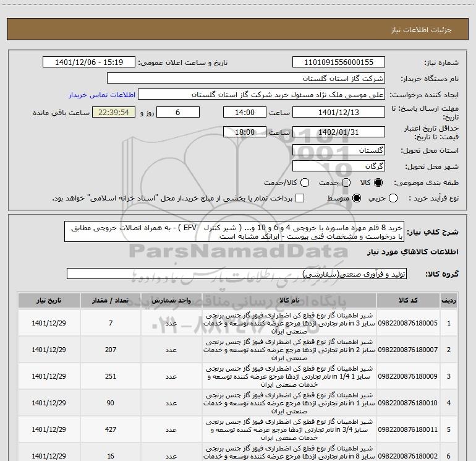This screenshot has height=461, width=476.
Task: Select the جزیی purchase type radio
Action: pos(393,199)
